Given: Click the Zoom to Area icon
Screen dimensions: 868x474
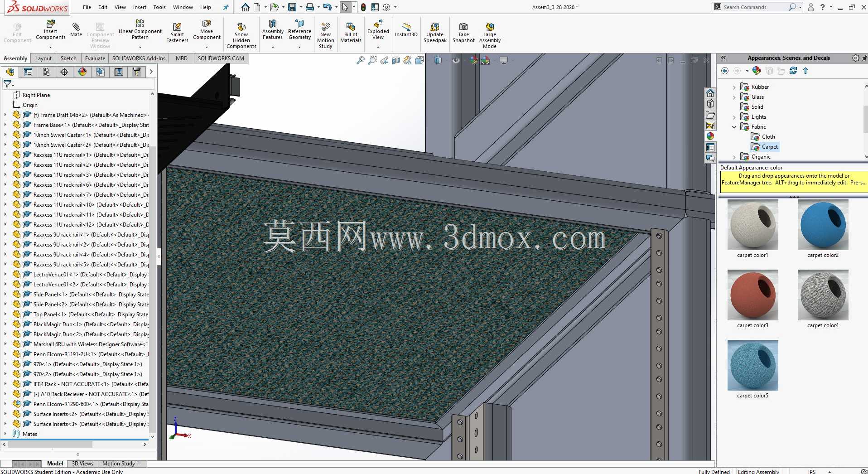Looking at the screenshot, I should pyautogui.click(x=372, y=60).
